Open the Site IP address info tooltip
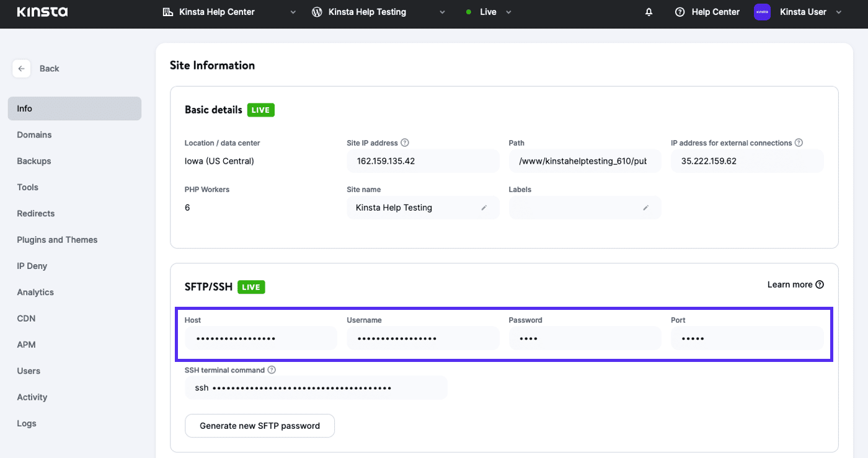Screen dimensions: 868x458 pos(405,142)
